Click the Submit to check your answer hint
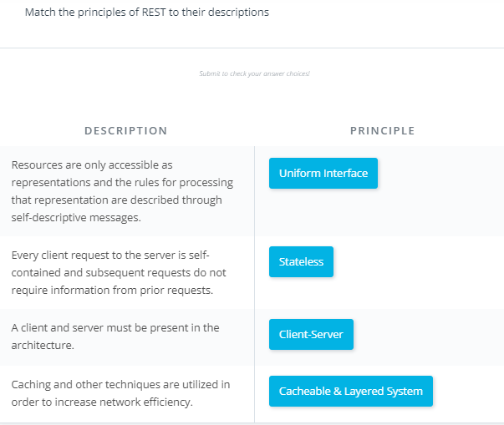Image resolution: width=504 pixels, height=425 pixels. point(254,73)
